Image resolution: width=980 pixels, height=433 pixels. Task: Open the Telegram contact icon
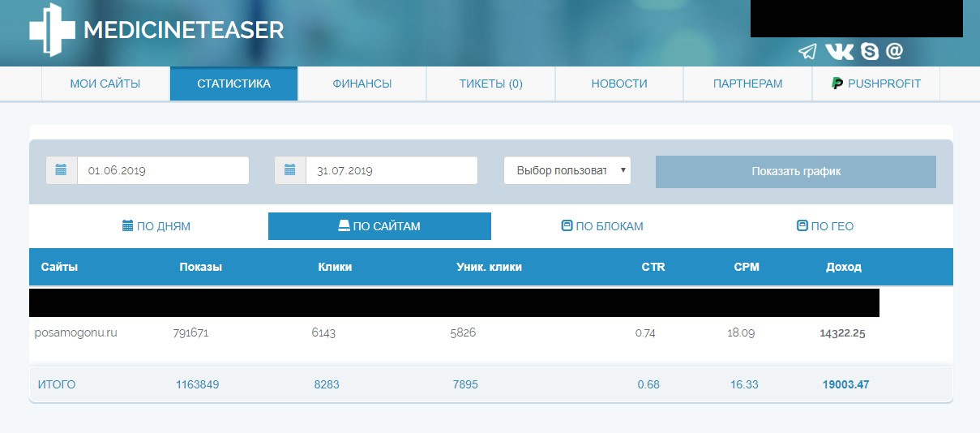coord(807,52)
